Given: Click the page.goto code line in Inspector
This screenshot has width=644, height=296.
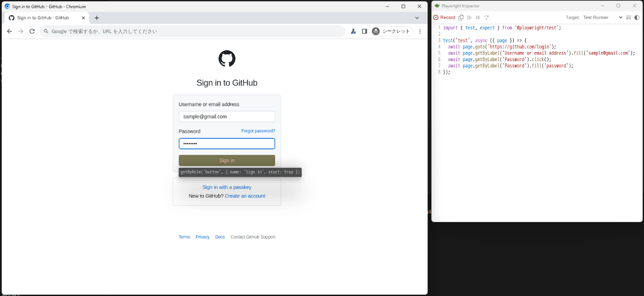Looking at the screenshot, I should pyautogui.click(x=502, y=46).
